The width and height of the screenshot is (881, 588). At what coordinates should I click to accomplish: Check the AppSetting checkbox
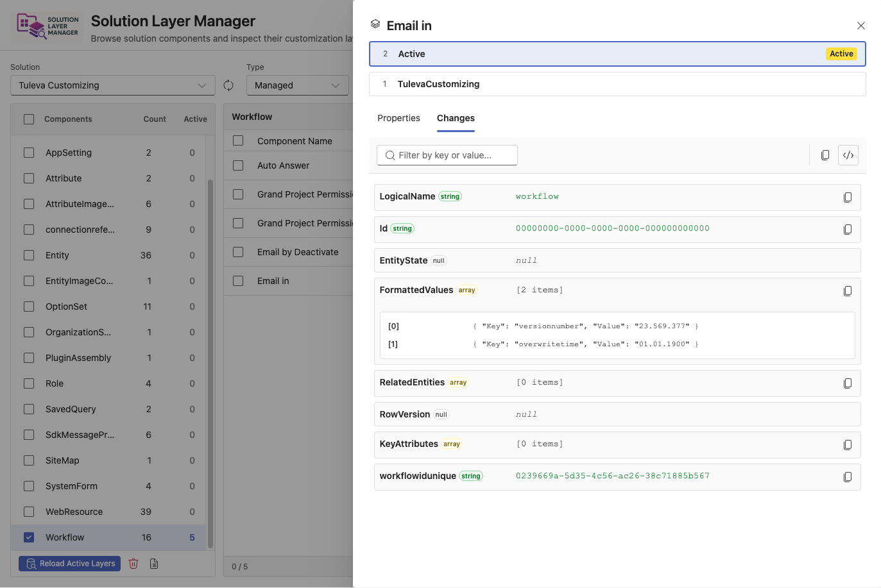29,153
